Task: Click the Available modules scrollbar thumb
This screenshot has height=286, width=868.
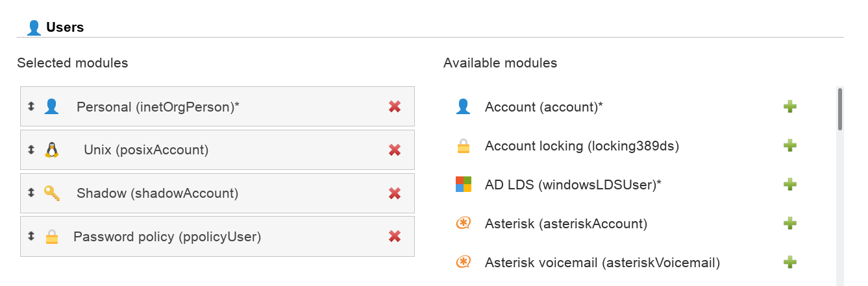Action: [839, 109]
